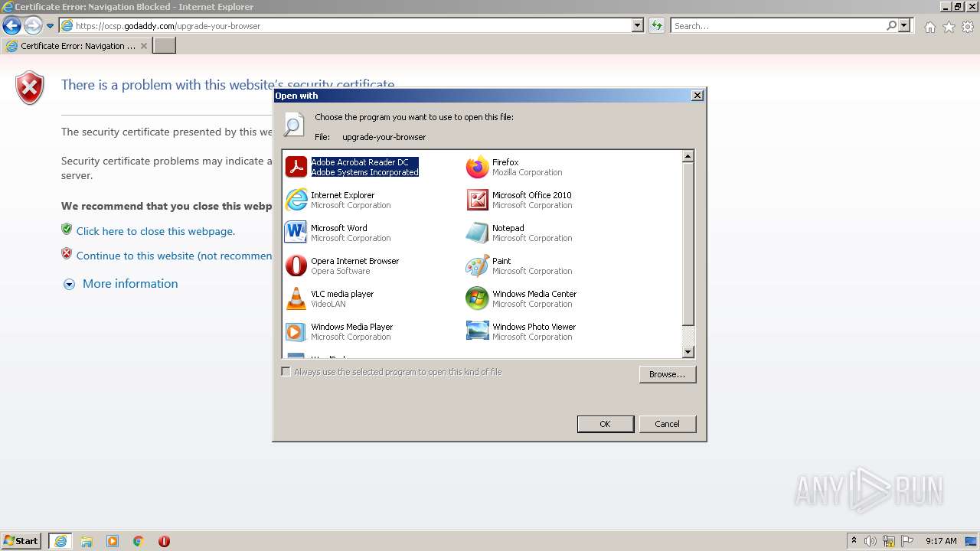Open the search provider dropdown arrow
The image size is (980, 551).
904,26
